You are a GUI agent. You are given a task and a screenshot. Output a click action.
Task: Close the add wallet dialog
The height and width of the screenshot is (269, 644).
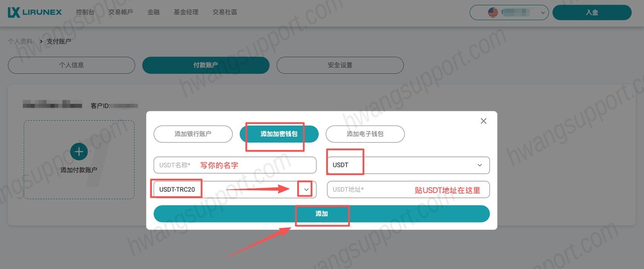(x=483, y=121)
